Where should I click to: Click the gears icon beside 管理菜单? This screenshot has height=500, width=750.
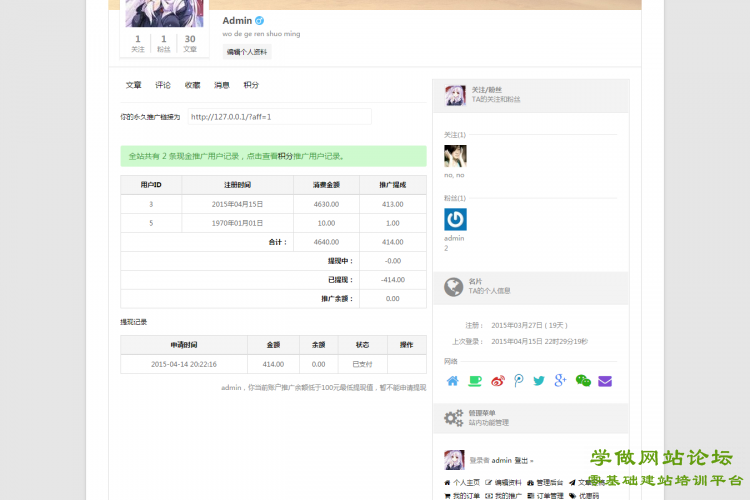(453, 418)
